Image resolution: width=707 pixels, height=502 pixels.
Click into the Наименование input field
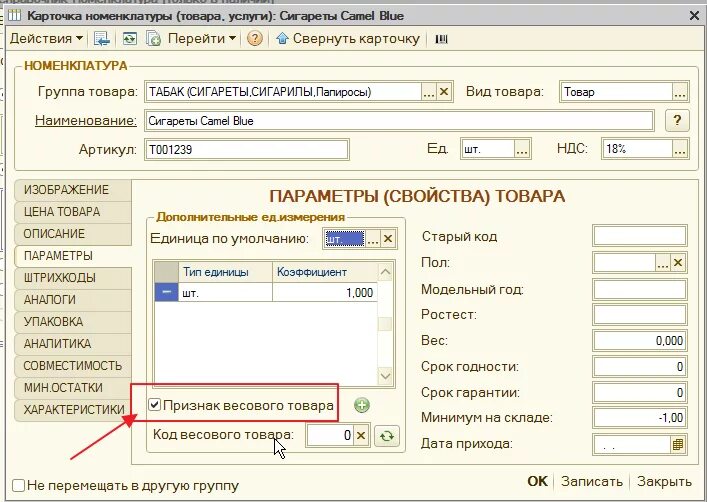pos(399,121)
